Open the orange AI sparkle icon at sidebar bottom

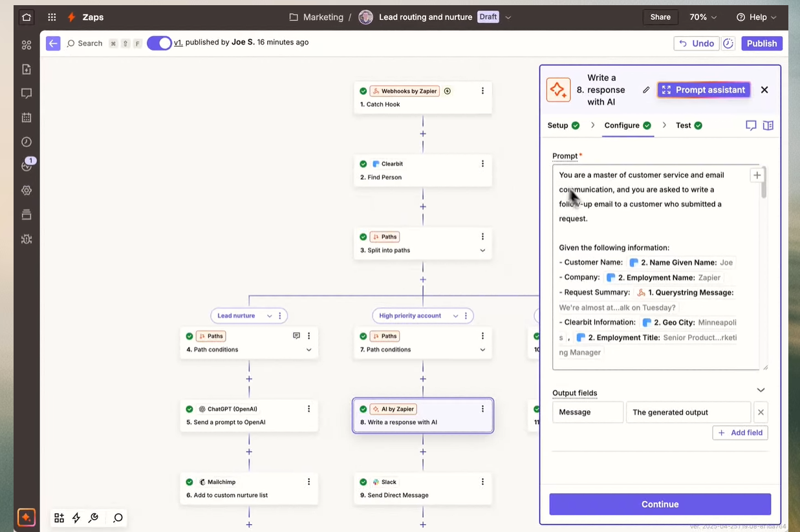click(x=27, y=517)
